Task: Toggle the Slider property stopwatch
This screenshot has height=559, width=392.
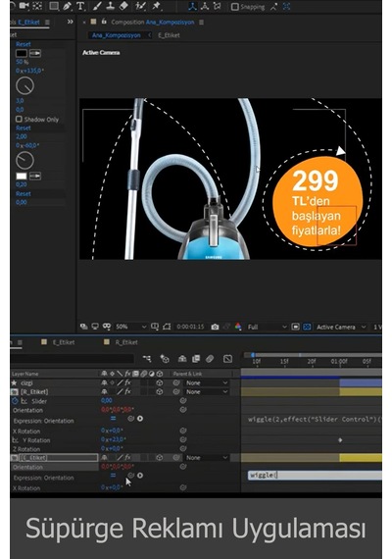Action: point(15,401)
